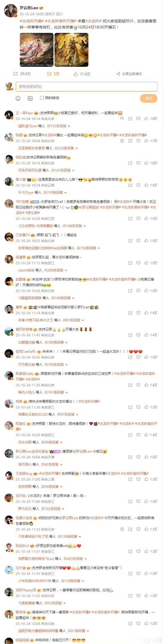Insert an emoji using the smiley icon
163x644 pixels.
point(18,98)
